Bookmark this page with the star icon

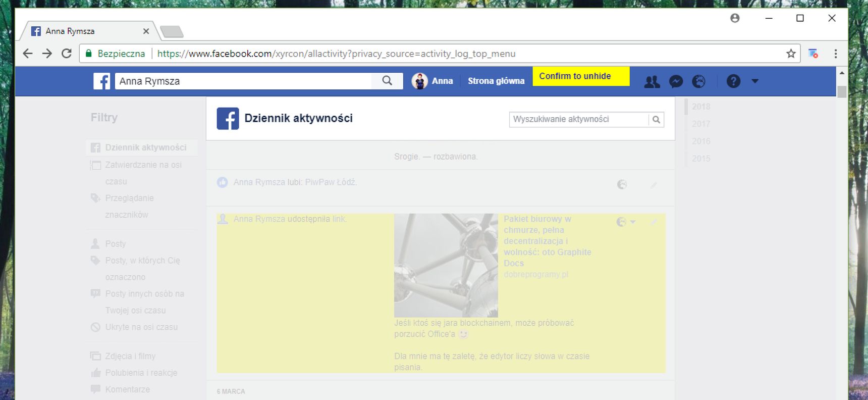pos(791,54)
